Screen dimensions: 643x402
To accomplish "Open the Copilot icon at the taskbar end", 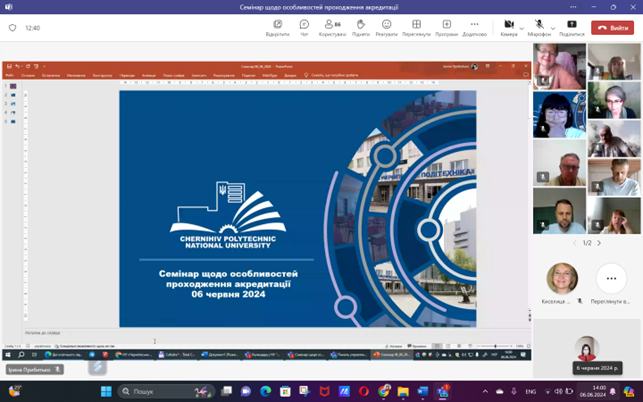I will click(629, 391).
